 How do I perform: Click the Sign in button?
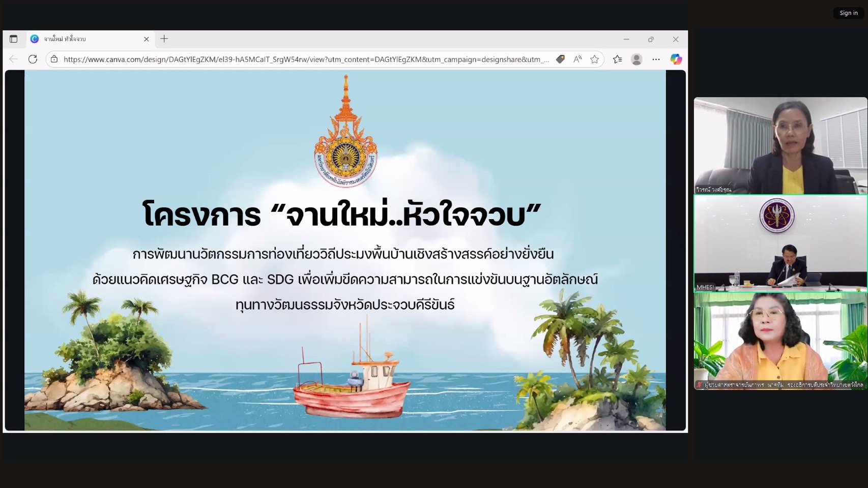click(x=848, y=13)
